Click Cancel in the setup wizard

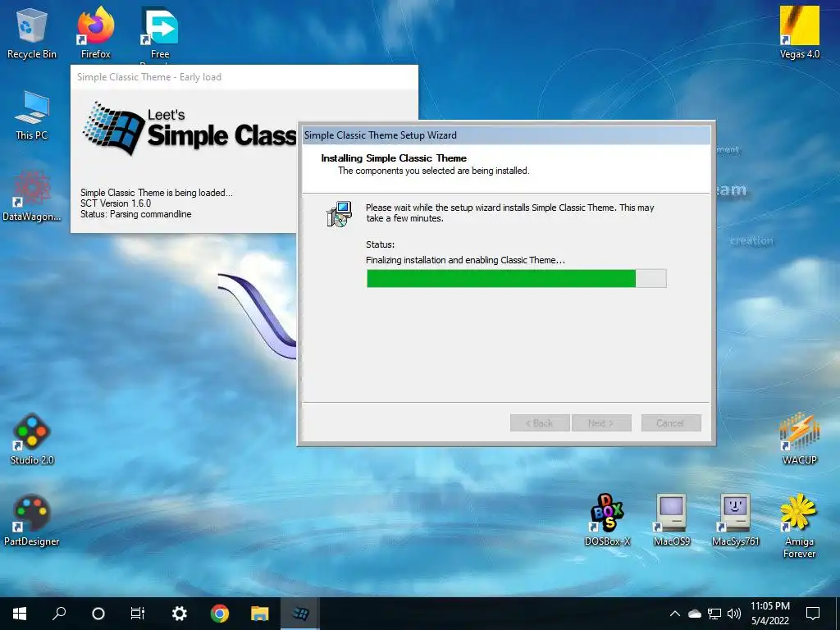[x=671, y=423]
